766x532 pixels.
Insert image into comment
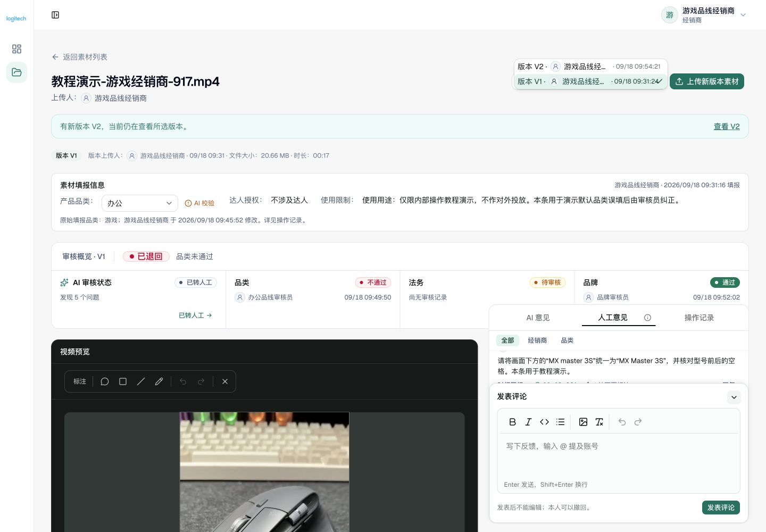point(583,422)
